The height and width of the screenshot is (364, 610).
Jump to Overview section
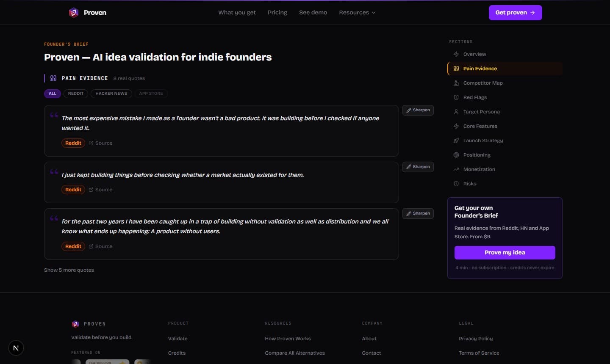pyautogui.click(x=505, y=54)
